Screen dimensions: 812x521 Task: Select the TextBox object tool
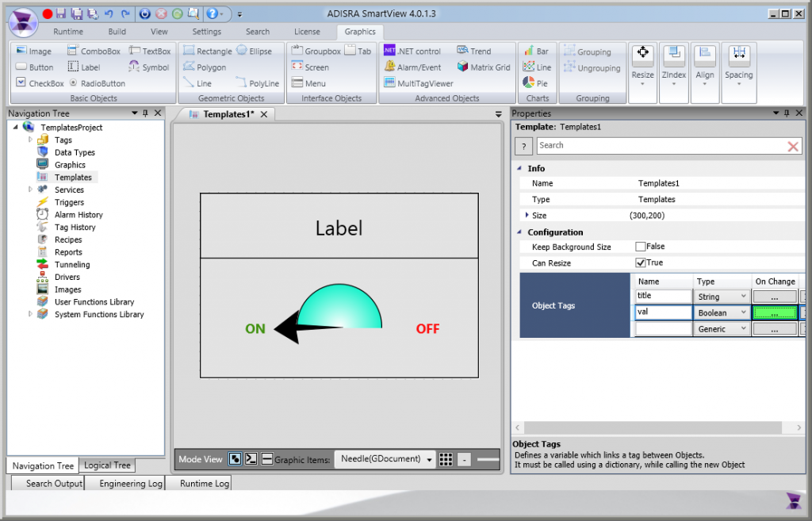coord(150,52)
